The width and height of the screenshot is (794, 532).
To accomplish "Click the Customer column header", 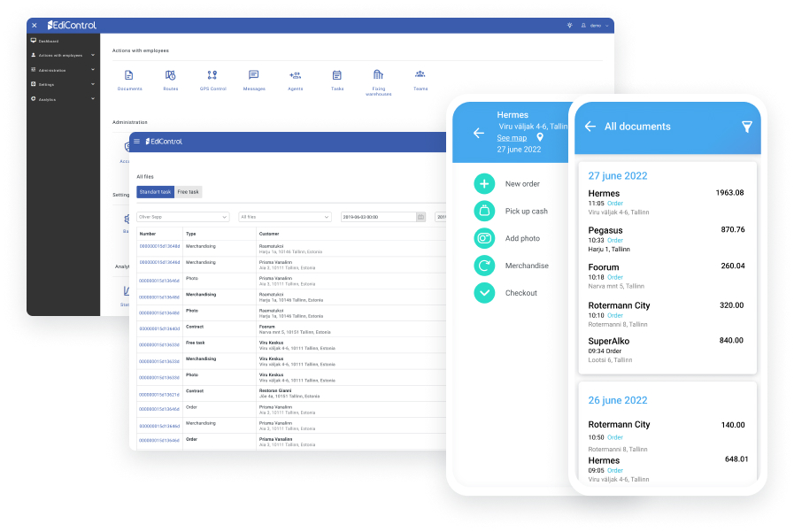I will coord(269,234).
